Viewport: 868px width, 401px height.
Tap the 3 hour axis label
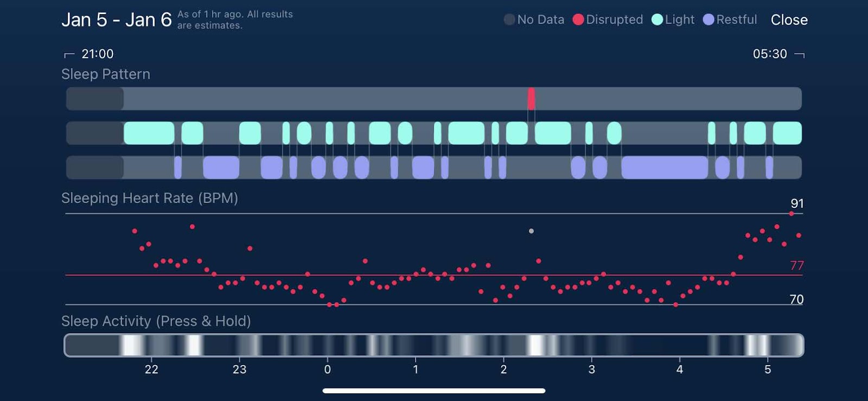click(x=591, y=370)
